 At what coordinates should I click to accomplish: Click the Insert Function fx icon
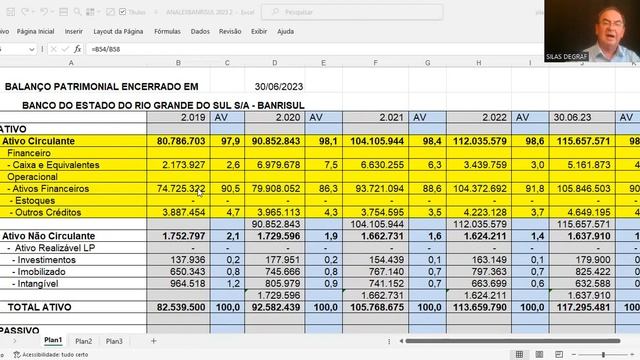coord(77,49)
